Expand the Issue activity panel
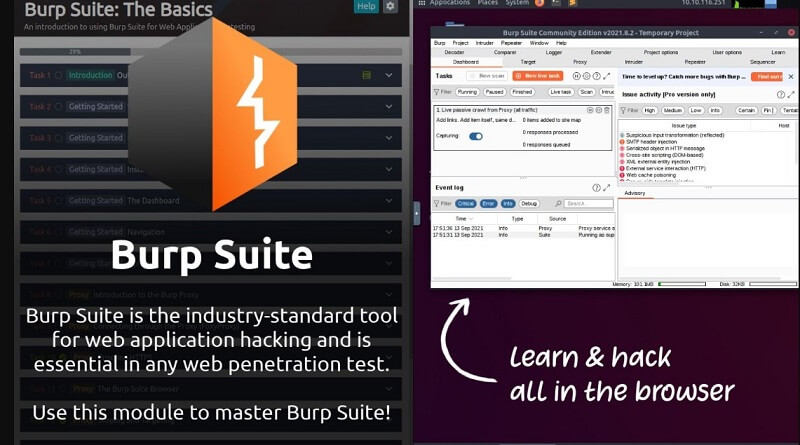Viewport: 800px width, 445px height. [791, 94]
